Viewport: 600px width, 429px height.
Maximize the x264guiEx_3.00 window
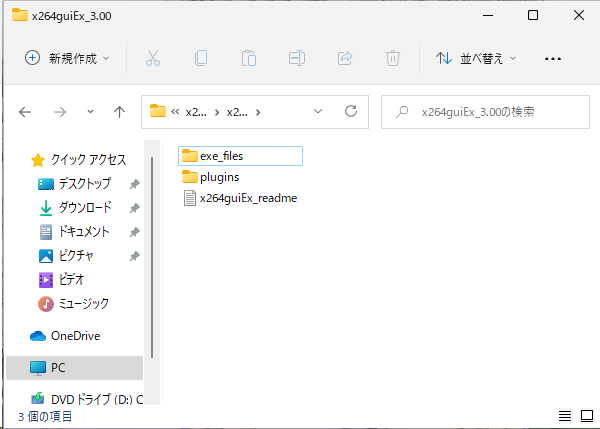tap(533, 15)
